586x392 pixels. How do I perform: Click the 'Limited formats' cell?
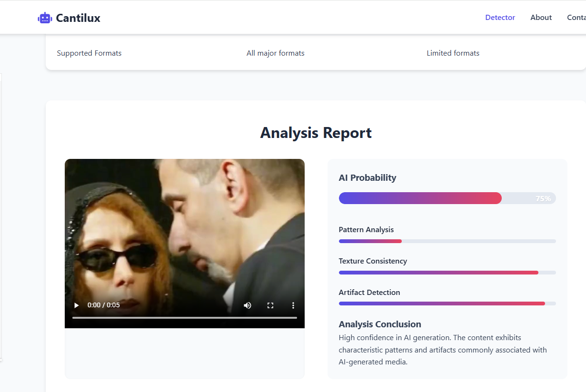[453, 53]
